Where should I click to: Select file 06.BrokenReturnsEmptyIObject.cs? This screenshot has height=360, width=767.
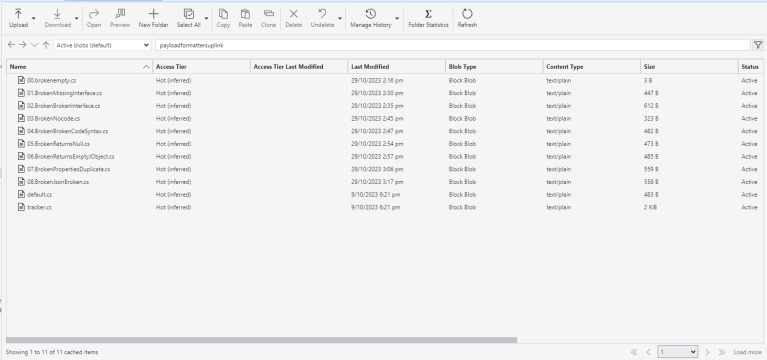[70, 157]
